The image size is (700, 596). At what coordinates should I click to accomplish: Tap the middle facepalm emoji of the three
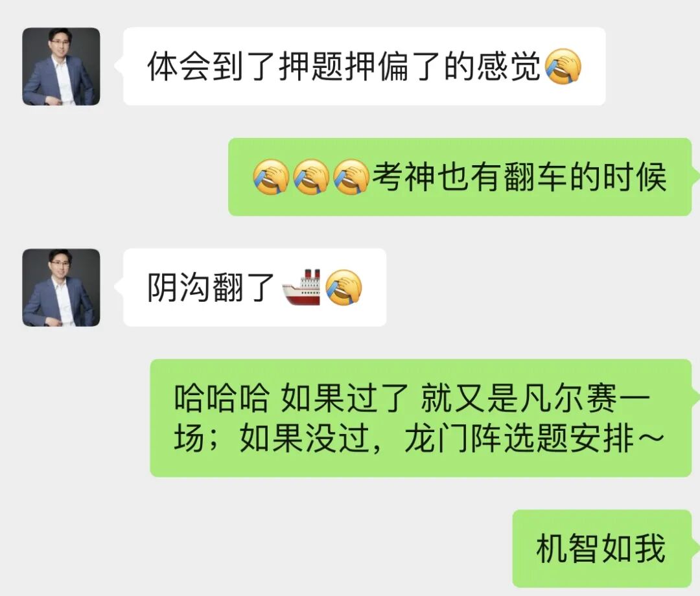click(x=311, y=177)
